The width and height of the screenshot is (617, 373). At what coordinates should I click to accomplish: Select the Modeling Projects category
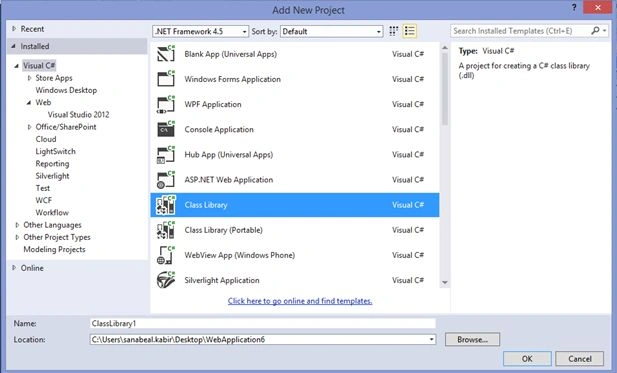(x=54, y=249)
